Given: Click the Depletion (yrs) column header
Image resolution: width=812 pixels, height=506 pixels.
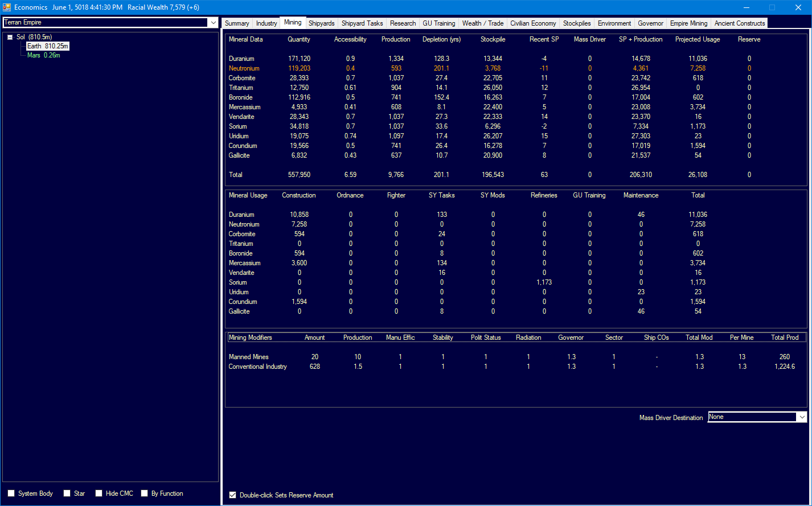Looking at the screenshot, I should (x=441, y=39).
